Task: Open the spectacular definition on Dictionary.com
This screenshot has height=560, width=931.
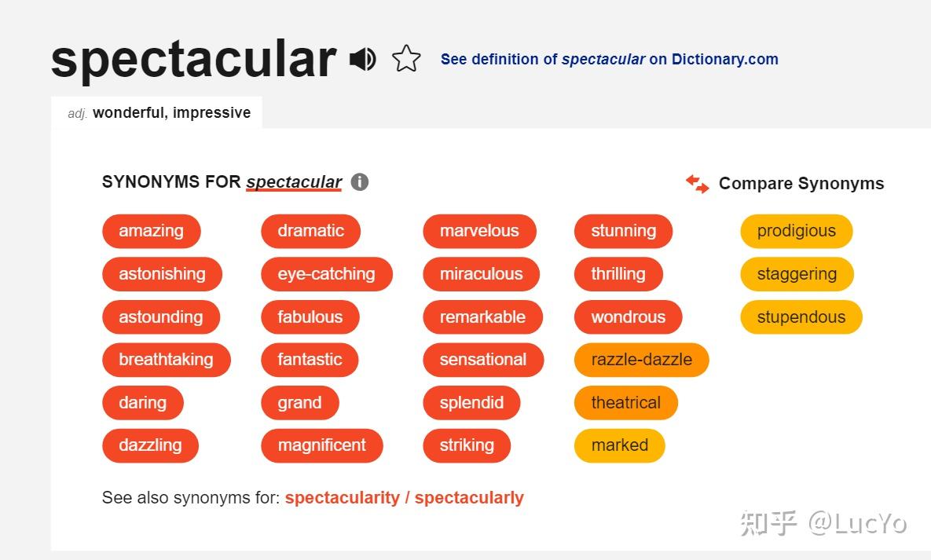Action: click(x=609, y=60)
